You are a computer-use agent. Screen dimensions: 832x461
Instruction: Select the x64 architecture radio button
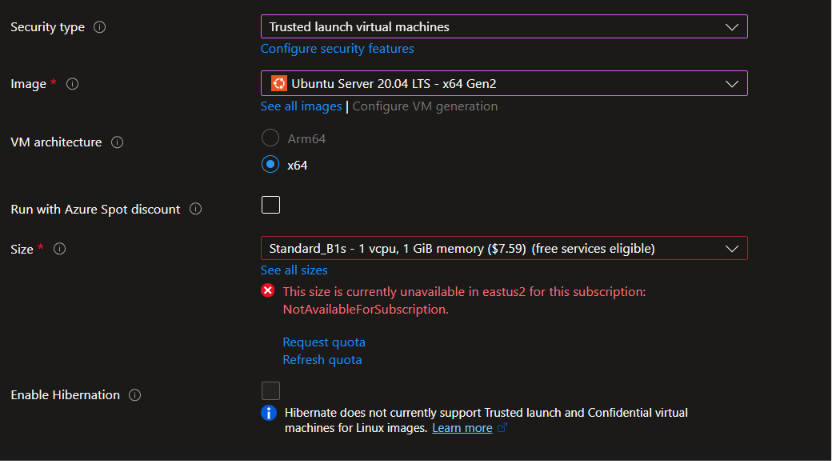click(270, 164)
